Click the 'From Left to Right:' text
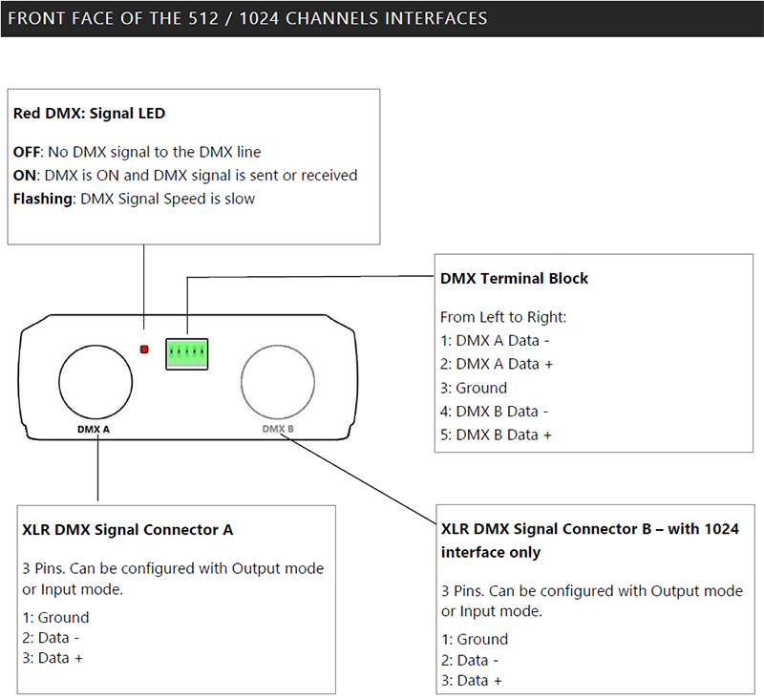The width and height of the screenshot is (764, 700). point(503,317)
